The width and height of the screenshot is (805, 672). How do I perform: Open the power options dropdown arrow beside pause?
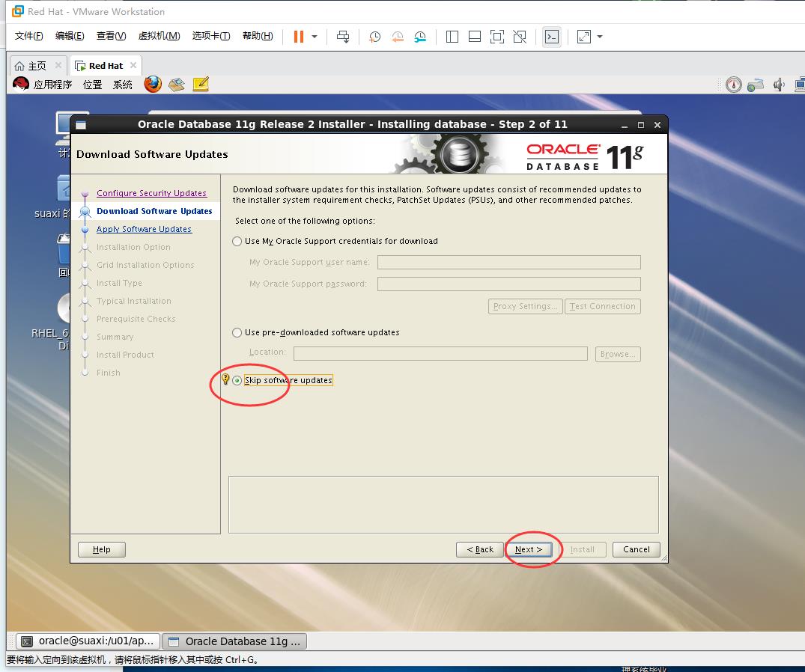tap(315, 37)
